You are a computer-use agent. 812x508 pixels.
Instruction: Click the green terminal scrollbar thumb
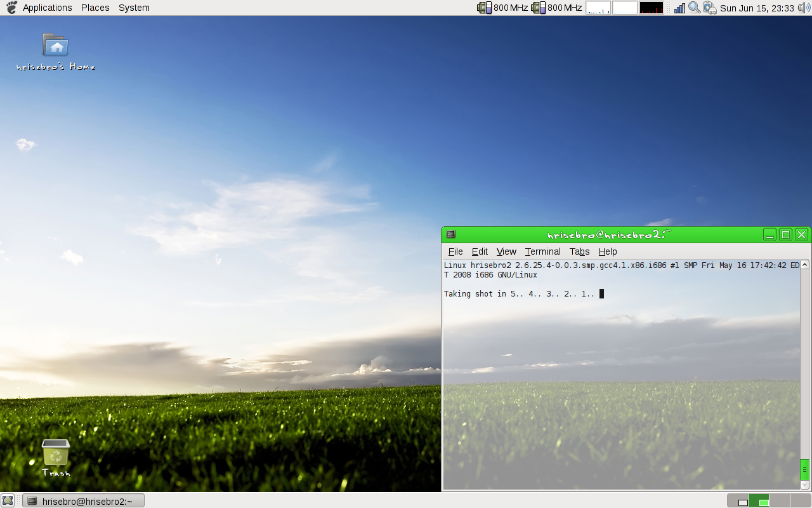click(804, 469)
